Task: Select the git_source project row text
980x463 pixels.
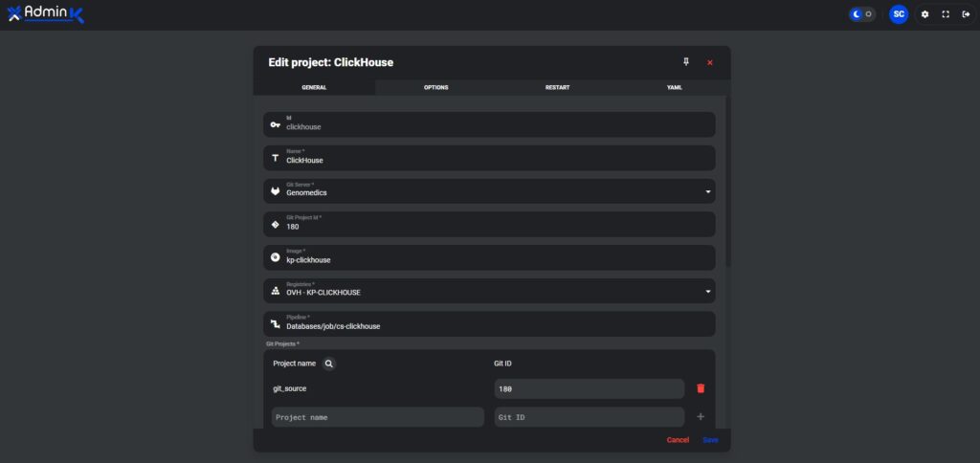Action: [x=289, y=388]
